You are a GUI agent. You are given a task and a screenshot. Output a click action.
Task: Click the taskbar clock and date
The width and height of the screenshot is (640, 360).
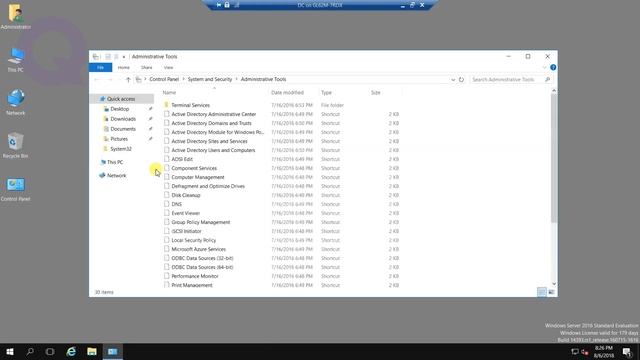tap(604, 352)
